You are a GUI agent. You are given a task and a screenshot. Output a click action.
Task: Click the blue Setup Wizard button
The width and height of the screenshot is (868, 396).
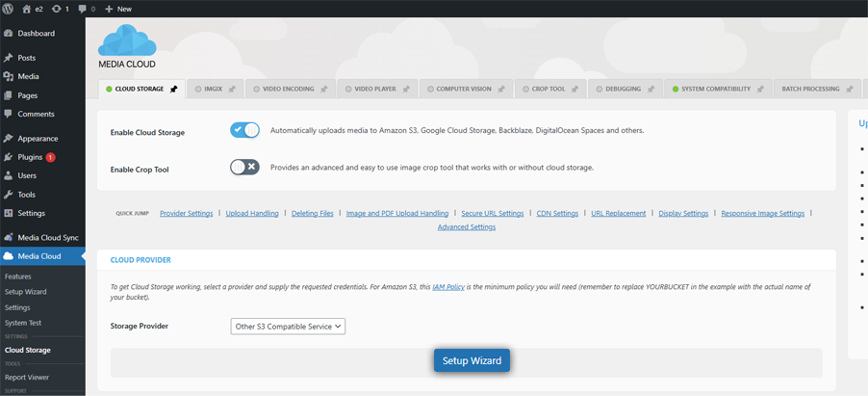click(472, 360)
